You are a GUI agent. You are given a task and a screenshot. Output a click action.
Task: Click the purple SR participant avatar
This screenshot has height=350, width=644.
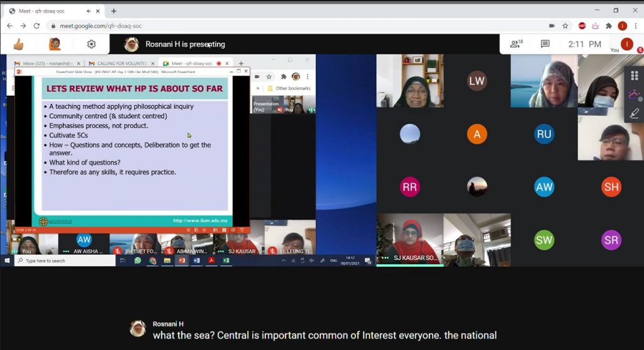pos(611,240)
